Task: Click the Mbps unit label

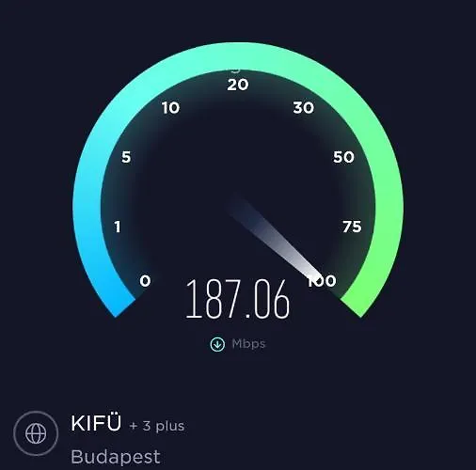Action: coord(248,344)
